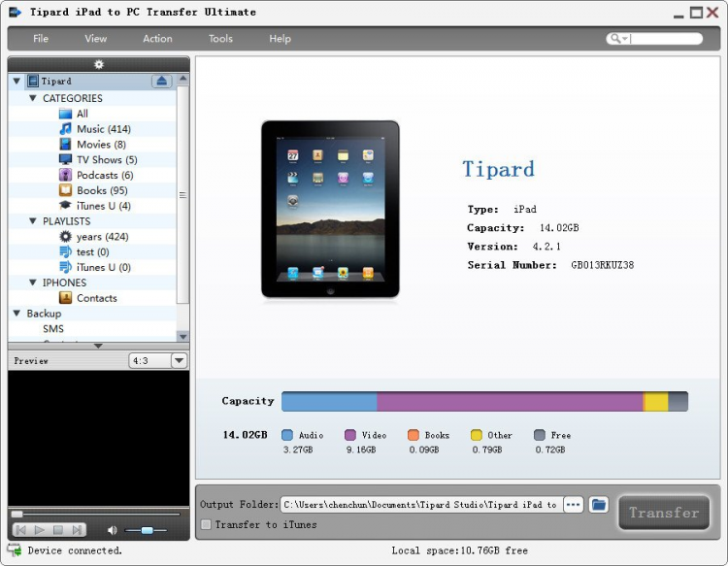Viewport: 728px width, 566px height.
Task: Click the Tipard device icon in tree
Action: [32, 82]
